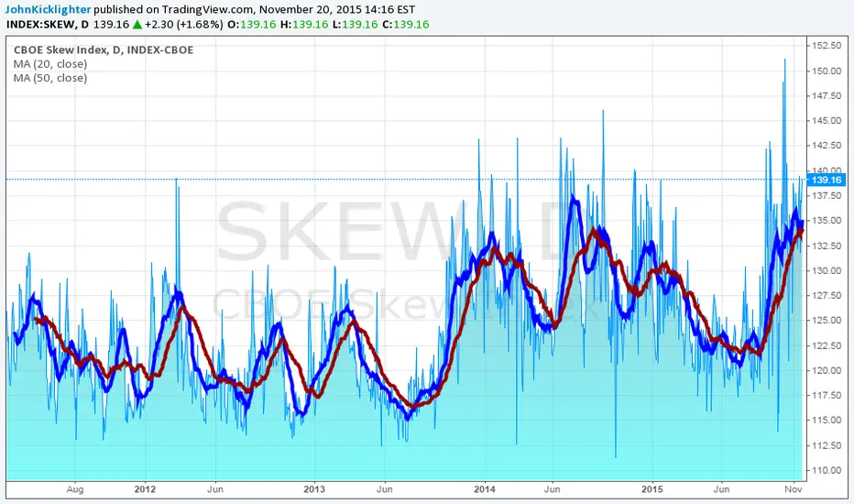Click the 120.00 price axis label
854x504 pixels.
(x=827, y=370)
